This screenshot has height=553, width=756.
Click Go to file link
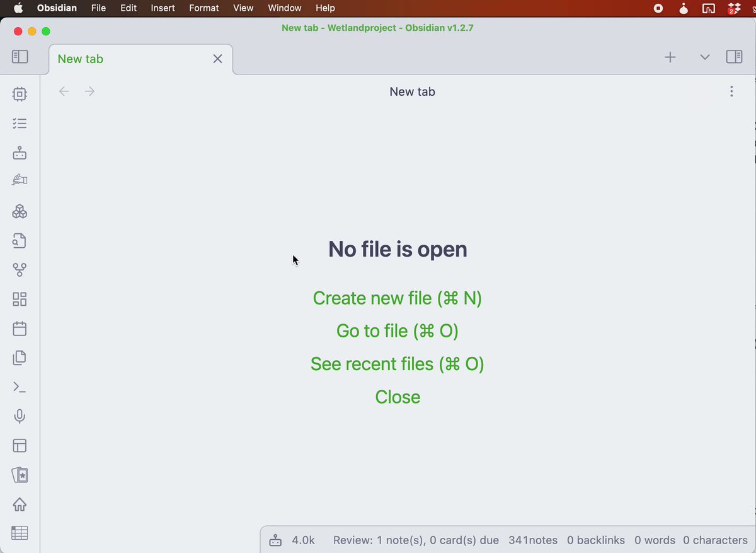coord(398,330)
